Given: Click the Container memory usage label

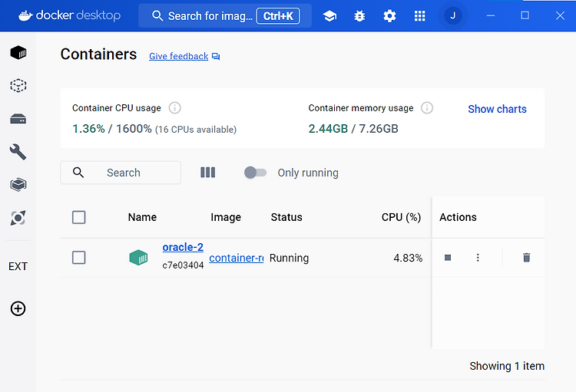Looking at the screenshot, I should [x=361, y=108].
